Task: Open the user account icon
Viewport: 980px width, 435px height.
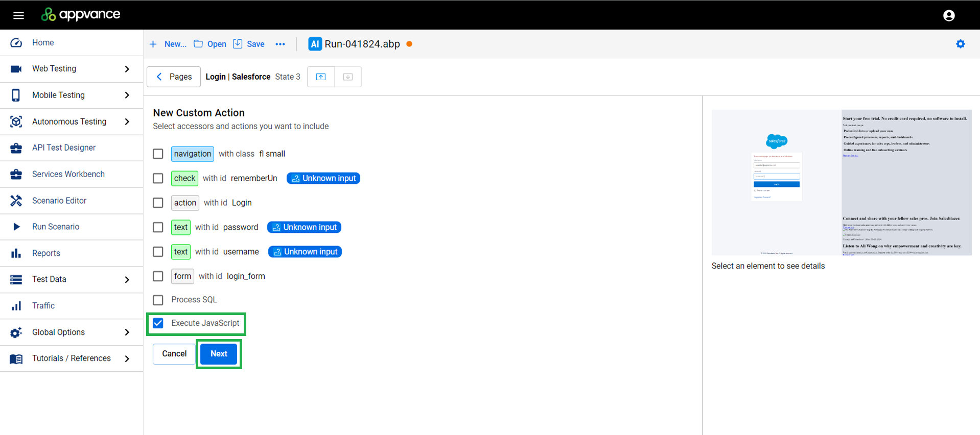Action: [x=949, y=15]
